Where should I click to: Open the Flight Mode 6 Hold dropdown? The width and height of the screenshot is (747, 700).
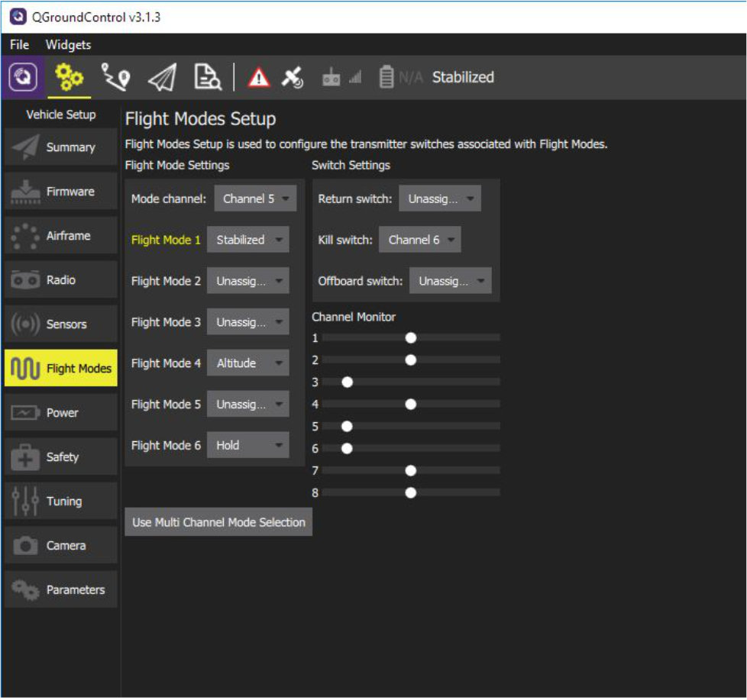point(247,445)
